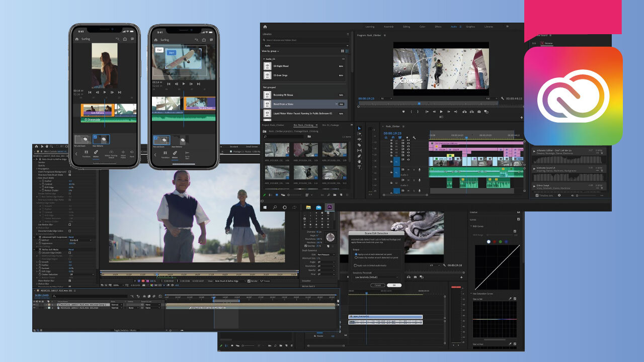Click Export Frame camera icon in Program monitor
This screenshot has width=644, height=362.
click(x=479, y=112)
